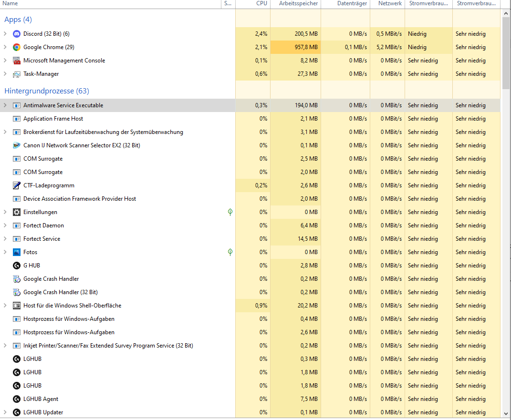Click the 194,0 MB Antimalware memory value
The width and height of the screenshot is (511, 420).
(306, 105)
